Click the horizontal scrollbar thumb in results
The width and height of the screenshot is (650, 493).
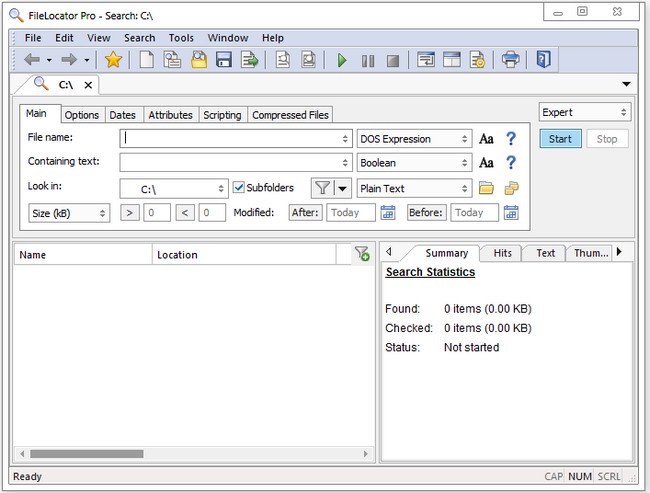pyautogui.click(x=87, y=454)
